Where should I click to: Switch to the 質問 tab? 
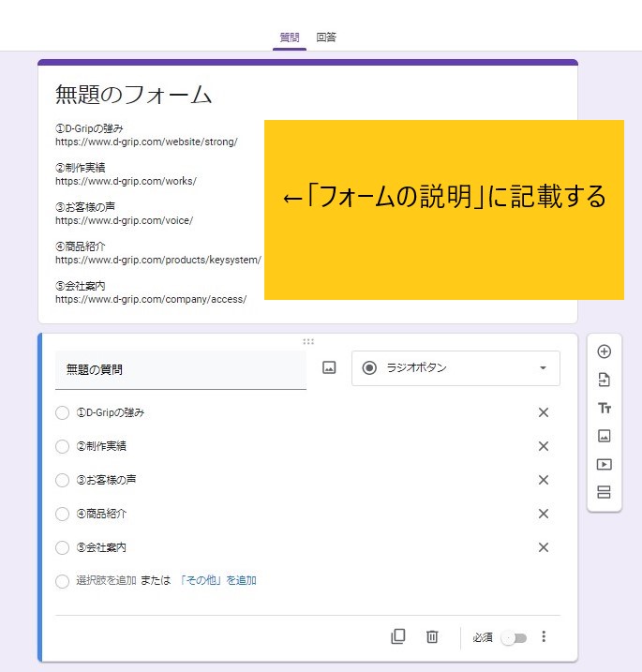point(290,37)
